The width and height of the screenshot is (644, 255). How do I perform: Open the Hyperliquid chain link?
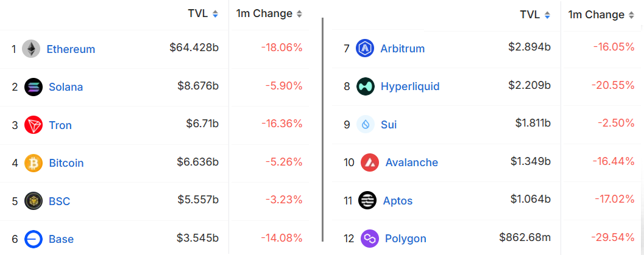(x=410, y=86)
